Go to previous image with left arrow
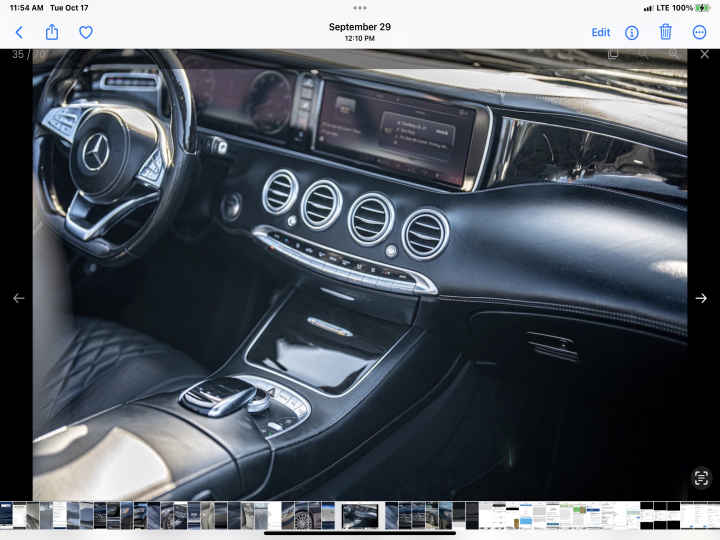 19,298
